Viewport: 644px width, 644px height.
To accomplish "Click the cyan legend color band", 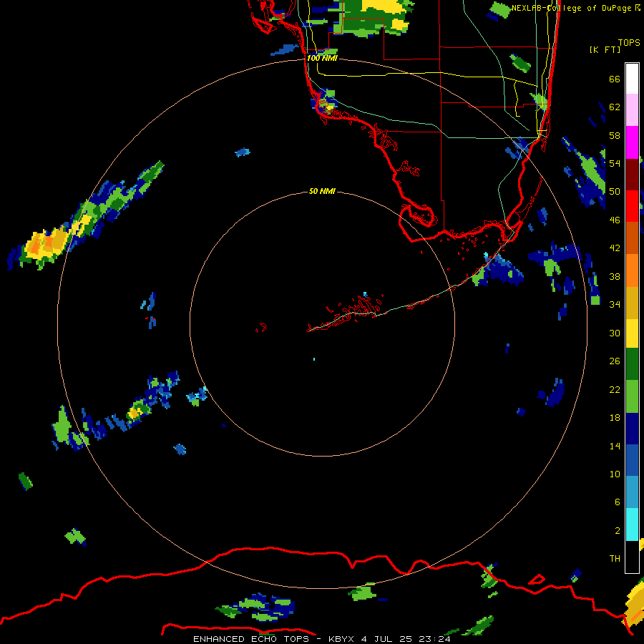I will 632,525.
